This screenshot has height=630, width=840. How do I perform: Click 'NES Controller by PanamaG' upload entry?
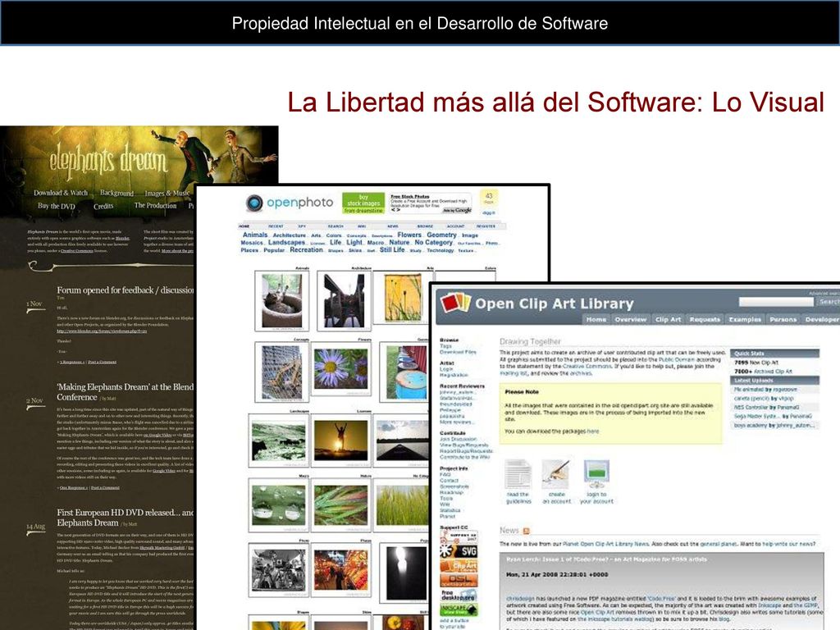[x=766, y=407]
